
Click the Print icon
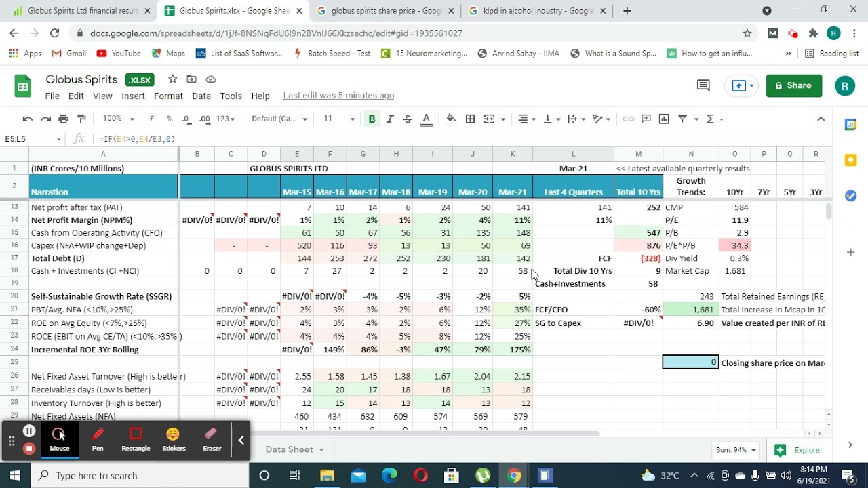pyautogui.click(x=64, y=119)
